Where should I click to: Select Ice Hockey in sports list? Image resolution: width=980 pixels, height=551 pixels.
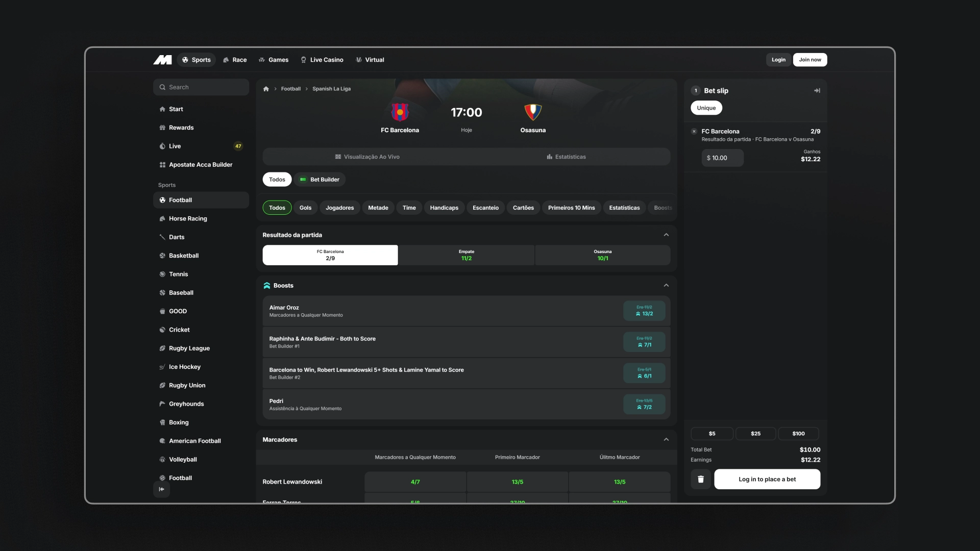201,367
